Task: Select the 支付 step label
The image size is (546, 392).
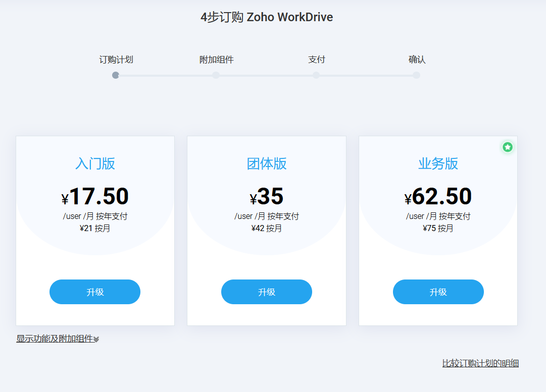Action: tap(316, 60)
